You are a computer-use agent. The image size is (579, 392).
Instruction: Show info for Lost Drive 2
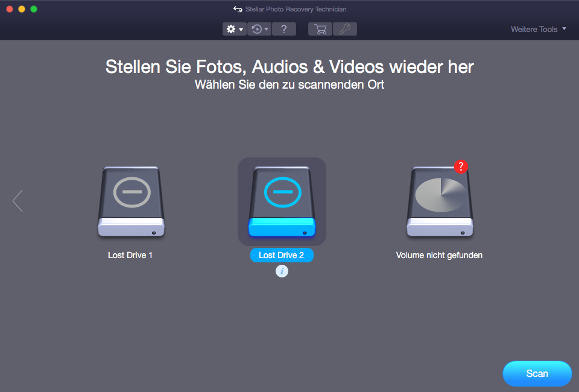point(282,271)
